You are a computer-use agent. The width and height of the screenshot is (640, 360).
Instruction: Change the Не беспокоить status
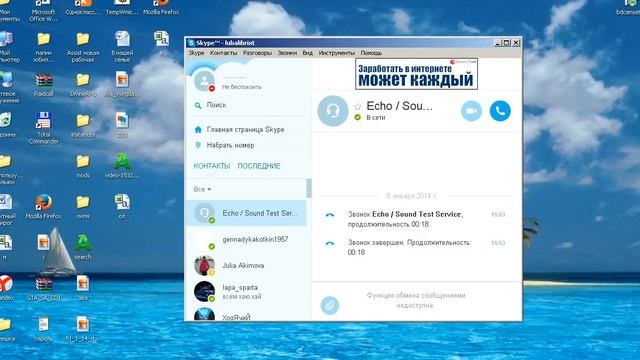click(242, 87)
